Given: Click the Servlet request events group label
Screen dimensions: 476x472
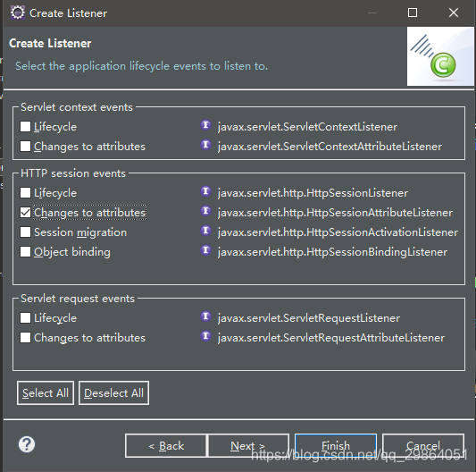Looking at the screenshot, I should [78, 299].
